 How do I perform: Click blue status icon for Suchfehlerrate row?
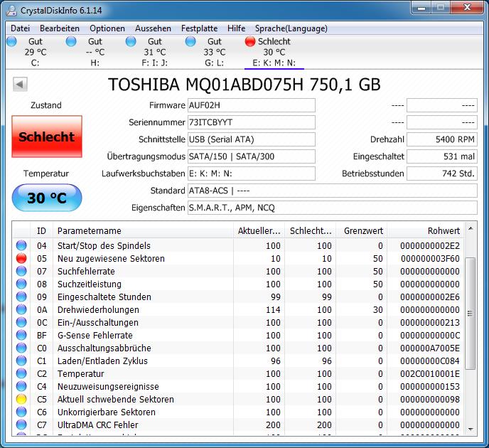pyautogui.click(x=21, y=271)
